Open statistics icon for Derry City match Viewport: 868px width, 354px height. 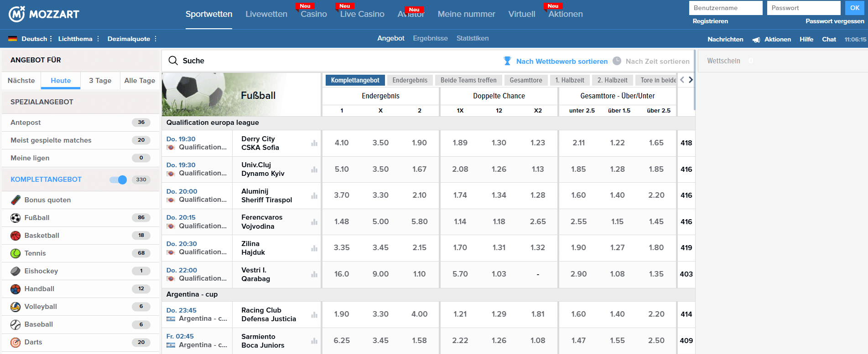click(x=314, y=143)
